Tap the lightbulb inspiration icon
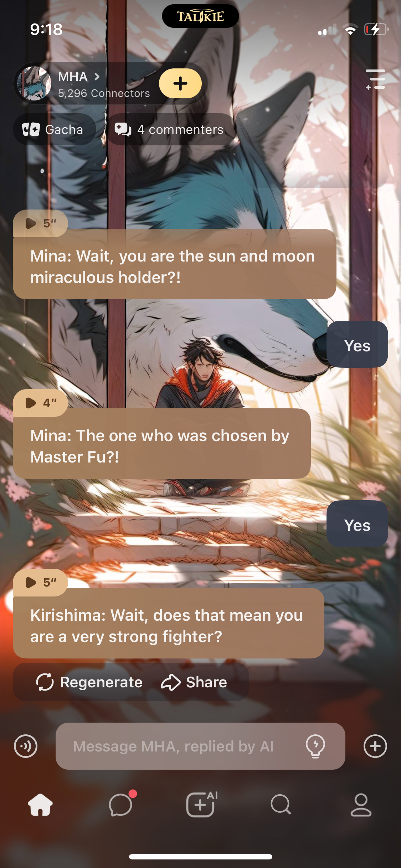Viewport: 401px width, 868px height. tap(315, 746)
